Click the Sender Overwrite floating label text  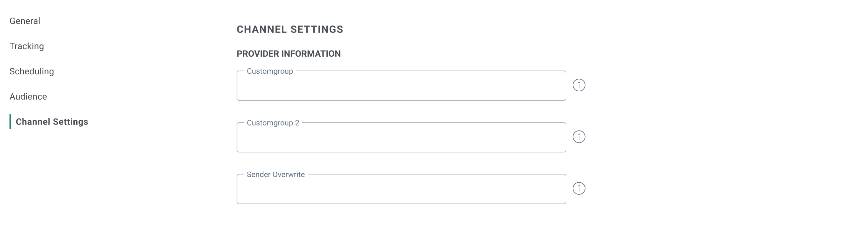coord(275,175)
